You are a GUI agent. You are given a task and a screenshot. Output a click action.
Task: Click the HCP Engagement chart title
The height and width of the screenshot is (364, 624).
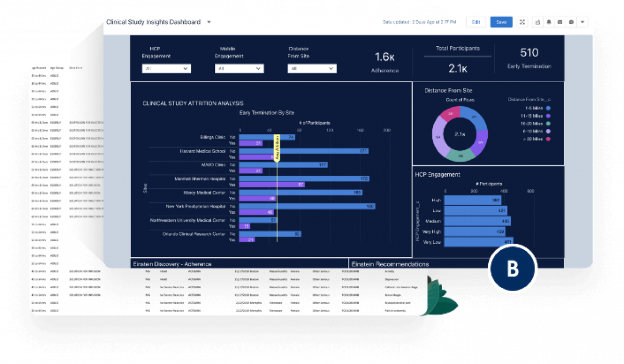(437, 175)
